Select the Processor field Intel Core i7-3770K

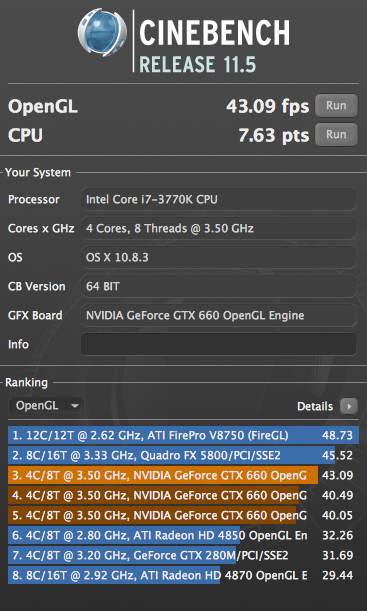coord(219,199)
